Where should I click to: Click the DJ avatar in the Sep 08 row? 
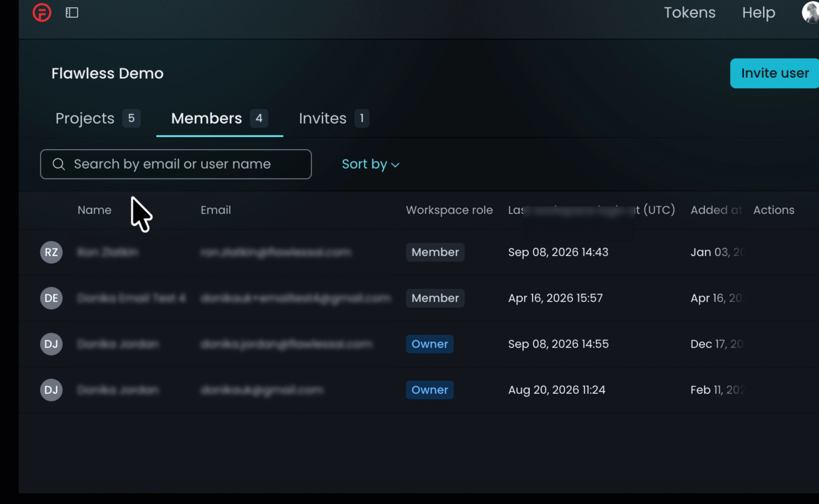[x=51, y=344]
